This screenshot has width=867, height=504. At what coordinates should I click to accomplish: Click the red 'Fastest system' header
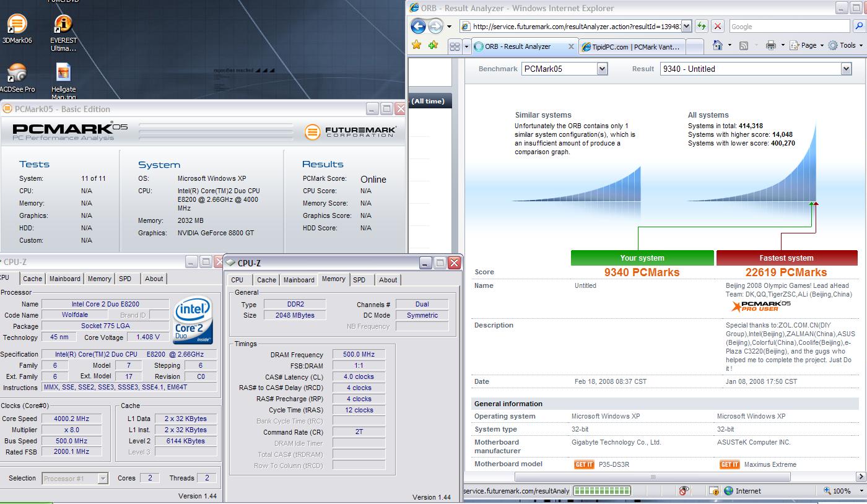click(786, 258)
